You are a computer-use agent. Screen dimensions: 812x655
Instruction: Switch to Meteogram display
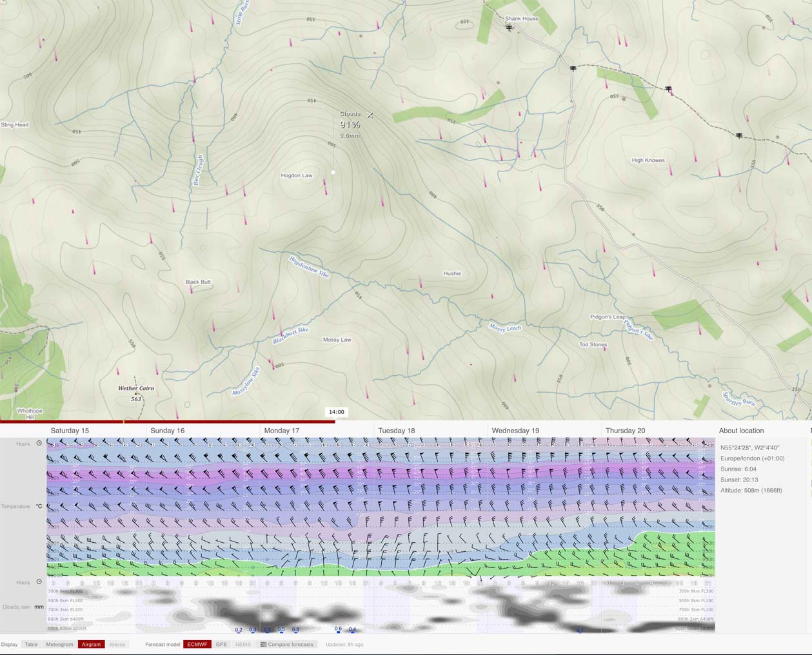pyautogui.click(x=59, y=644)
